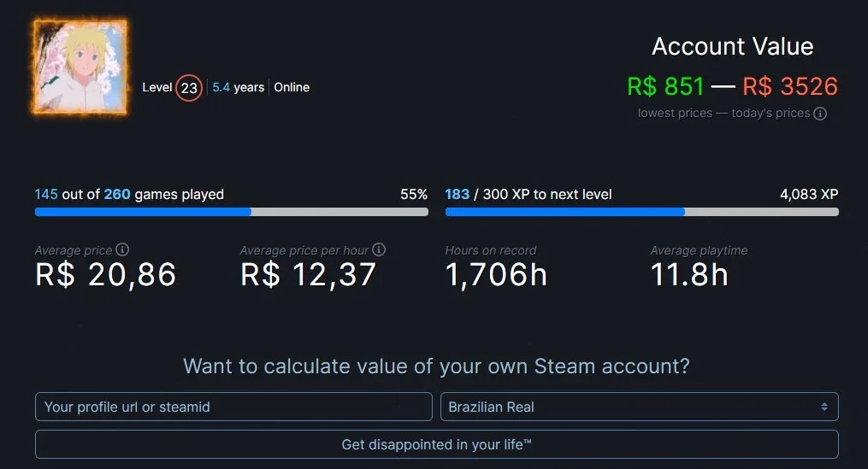Click the games played progress bar
This screenshot has height=469, width=868.
point(232,212)
